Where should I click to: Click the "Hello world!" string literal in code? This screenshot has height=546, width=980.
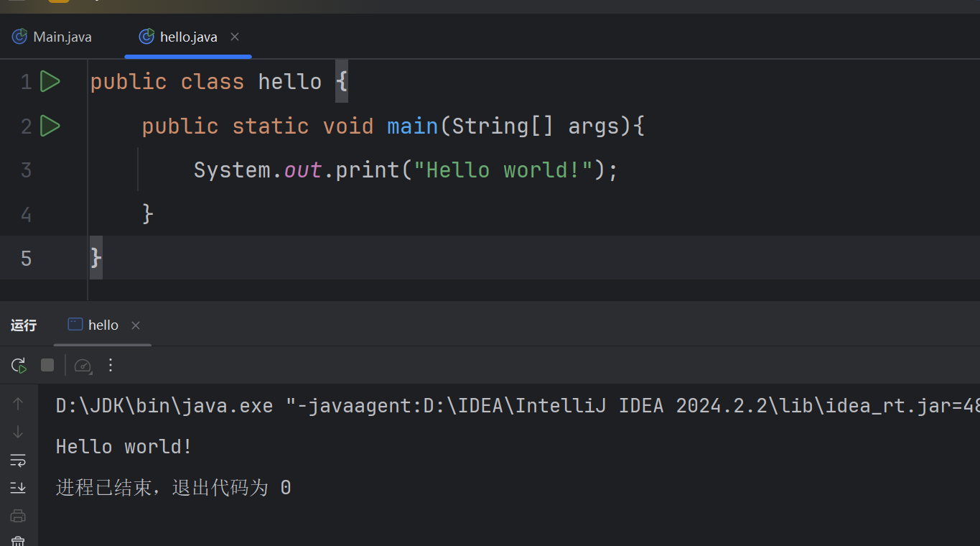[503, 170]
